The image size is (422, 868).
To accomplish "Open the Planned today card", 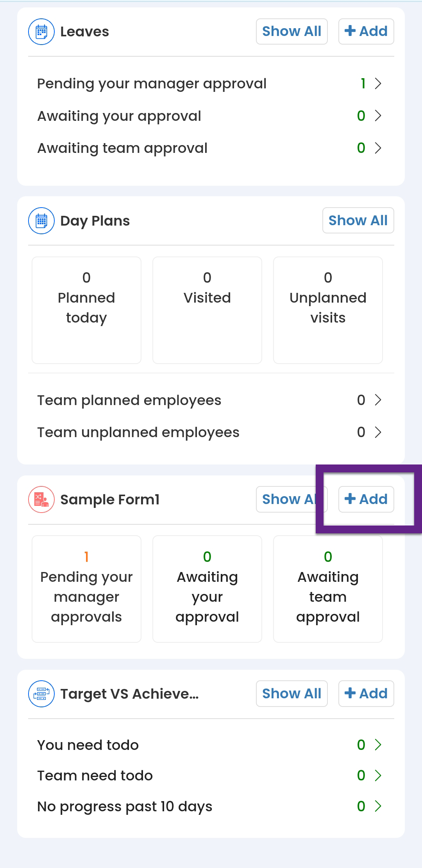I will [x=86, y=310].
